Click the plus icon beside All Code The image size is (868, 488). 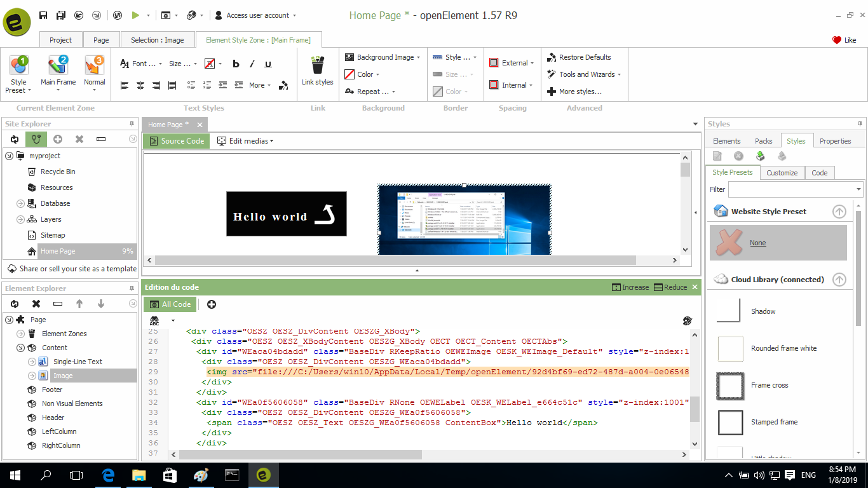click(212, 304)
